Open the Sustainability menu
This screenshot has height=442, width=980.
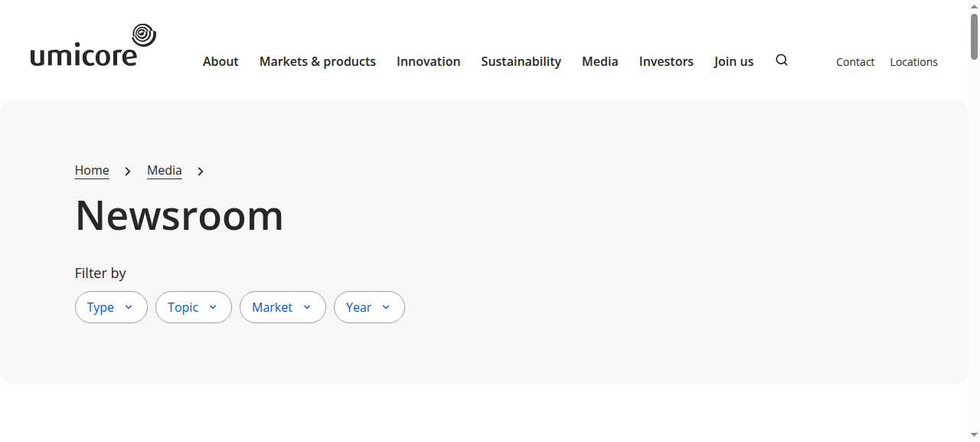pyautogui.click(x=521, y=61)
